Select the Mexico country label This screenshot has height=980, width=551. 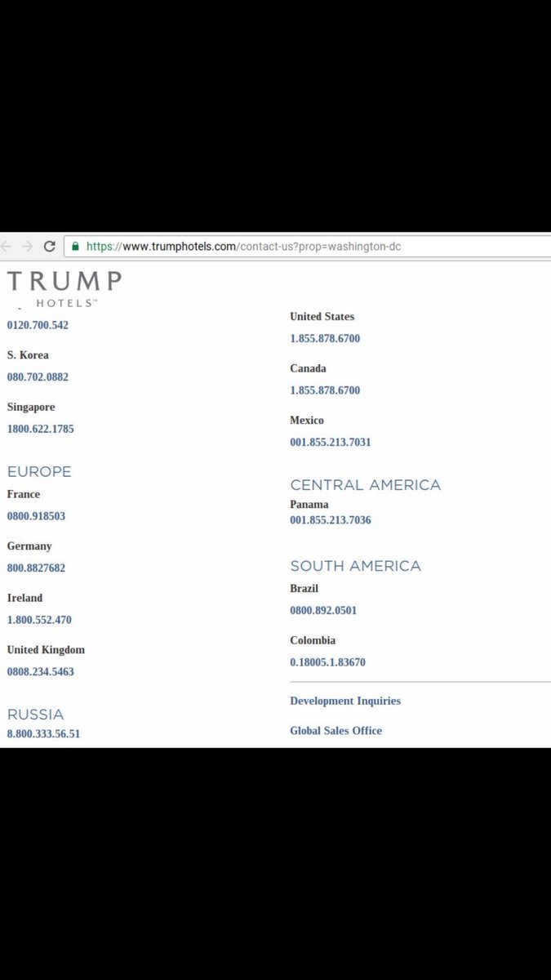pos(307,420)
